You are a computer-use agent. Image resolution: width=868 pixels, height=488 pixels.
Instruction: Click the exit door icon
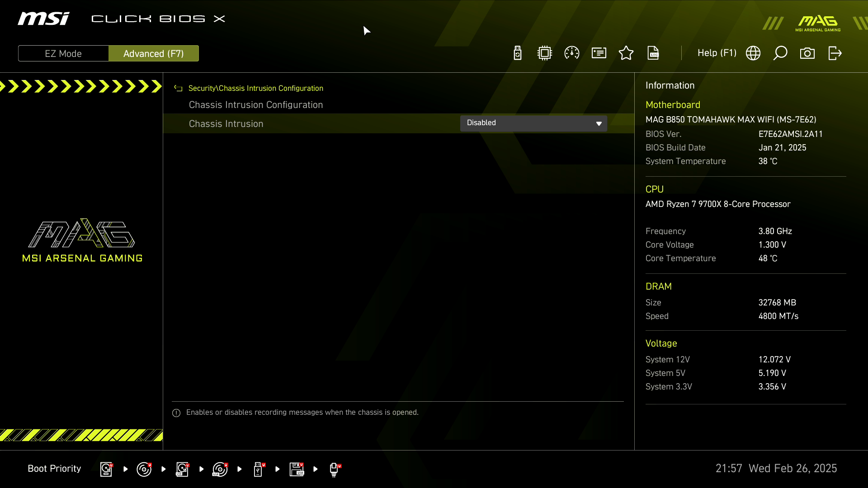tap(835, 53)
